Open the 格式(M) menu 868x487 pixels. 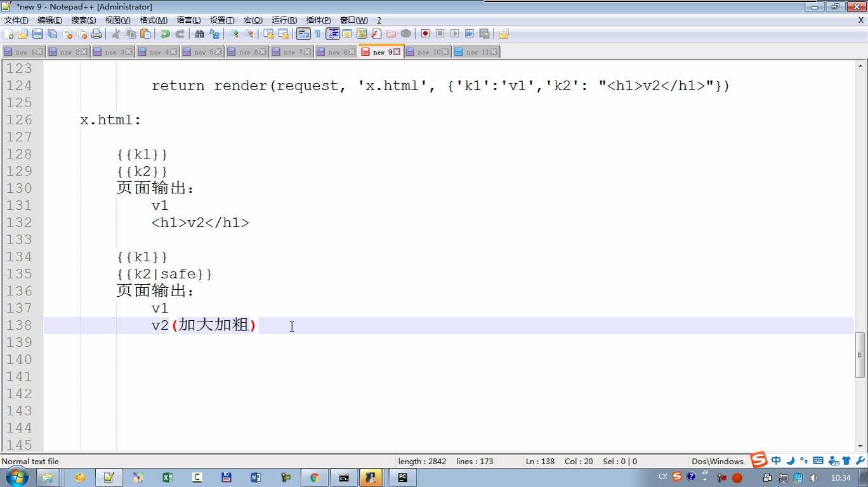[x=154, y=20]
